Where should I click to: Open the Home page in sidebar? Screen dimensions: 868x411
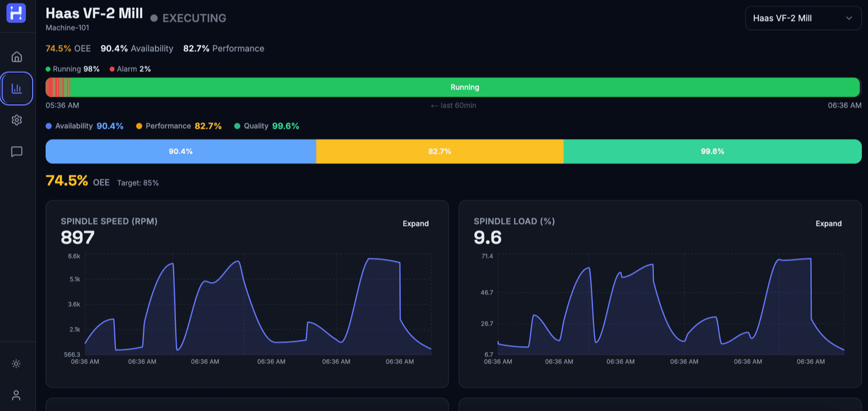tap(16, 57)
